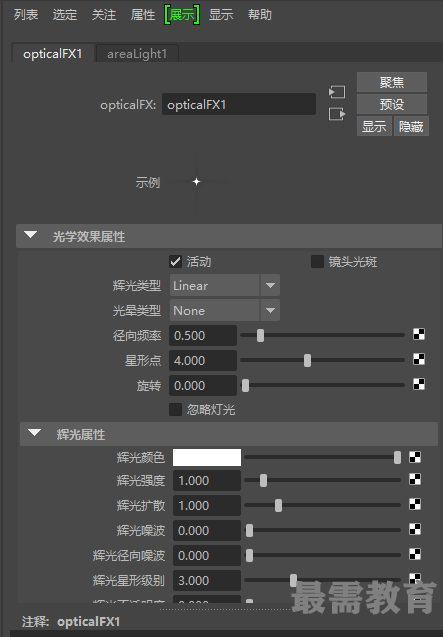Click the input connection arrow icon
Screen dimensions: 443x637
(337, 92)
